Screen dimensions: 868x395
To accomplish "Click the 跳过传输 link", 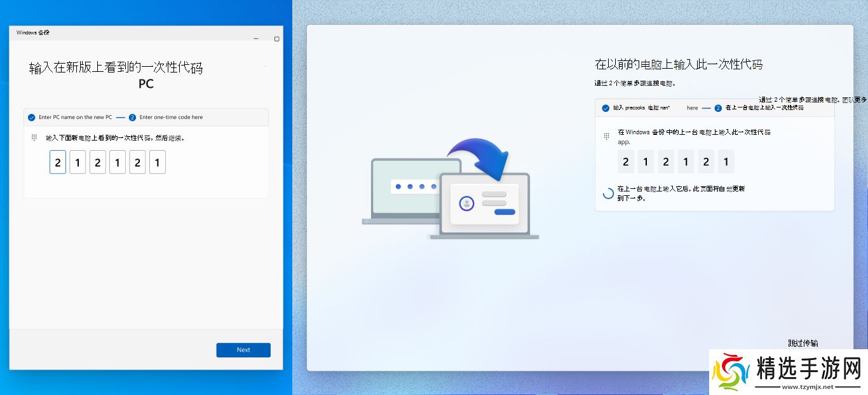I will pyautogui.click(x=803, y=343).
